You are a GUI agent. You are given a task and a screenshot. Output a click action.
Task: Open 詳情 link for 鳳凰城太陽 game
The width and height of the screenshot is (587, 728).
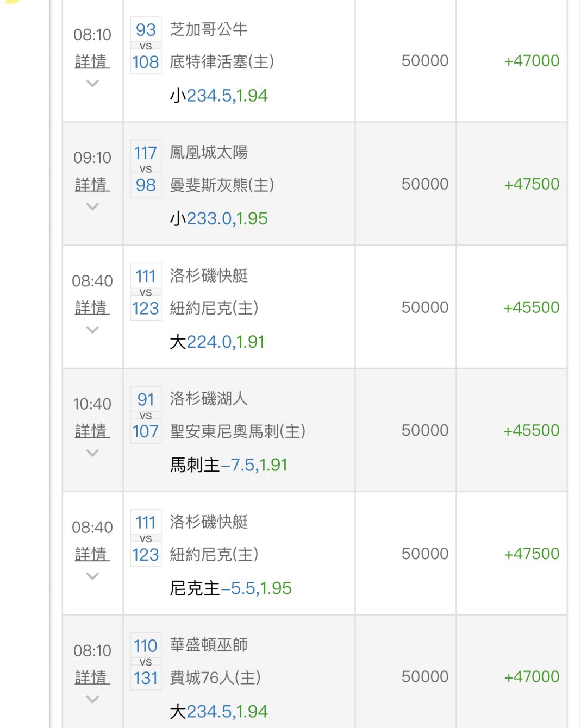(x=92, y=185)
